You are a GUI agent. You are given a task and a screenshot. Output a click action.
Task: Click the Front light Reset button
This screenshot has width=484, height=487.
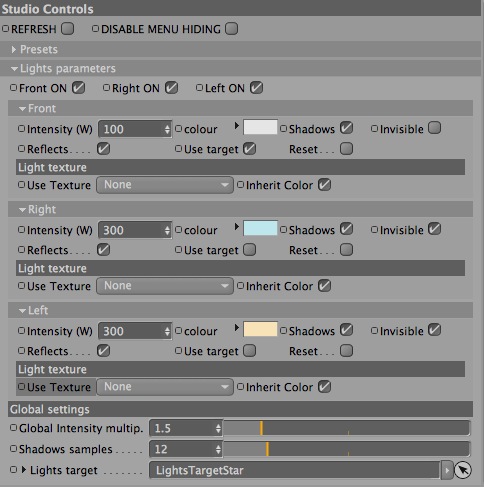pos(346,149)
